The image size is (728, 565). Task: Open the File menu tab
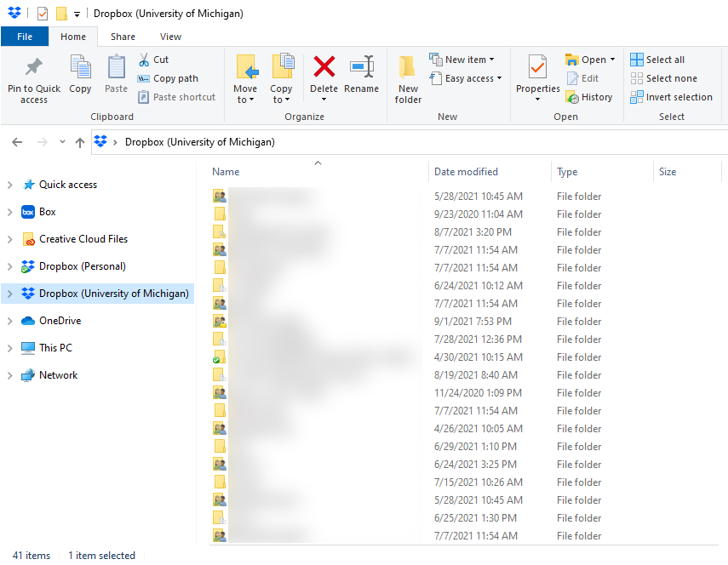coord(25,37)
